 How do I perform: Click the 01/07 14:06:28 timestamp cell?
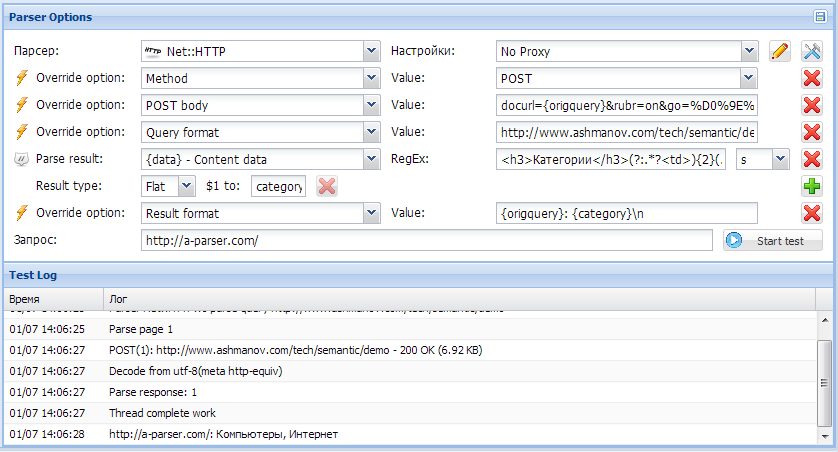[47, 434]
